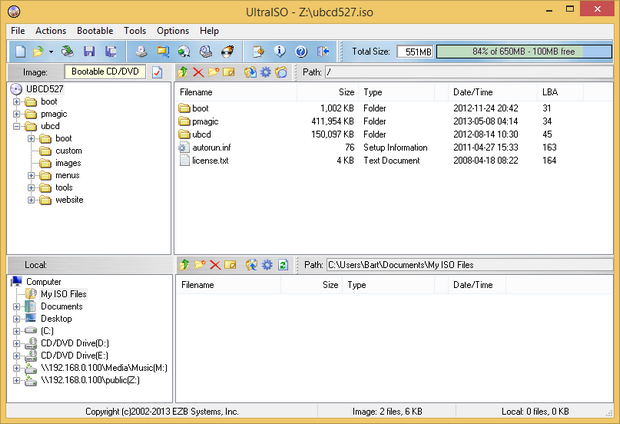Click the checkmark page icon beside Bootable CD/DVD
Screen dimensions: 620x424
tap(157, 72)
